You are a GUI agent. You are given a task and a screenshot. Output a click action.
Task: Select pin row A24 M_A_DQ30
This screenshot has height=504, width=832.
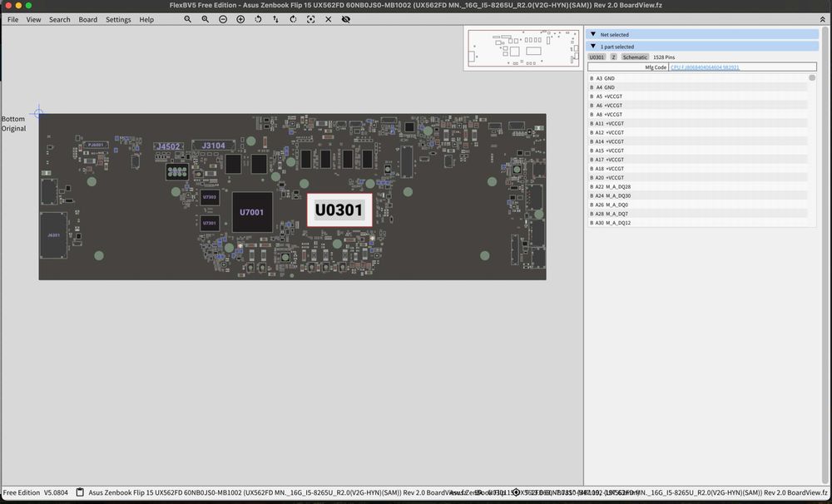coord(698,195)
